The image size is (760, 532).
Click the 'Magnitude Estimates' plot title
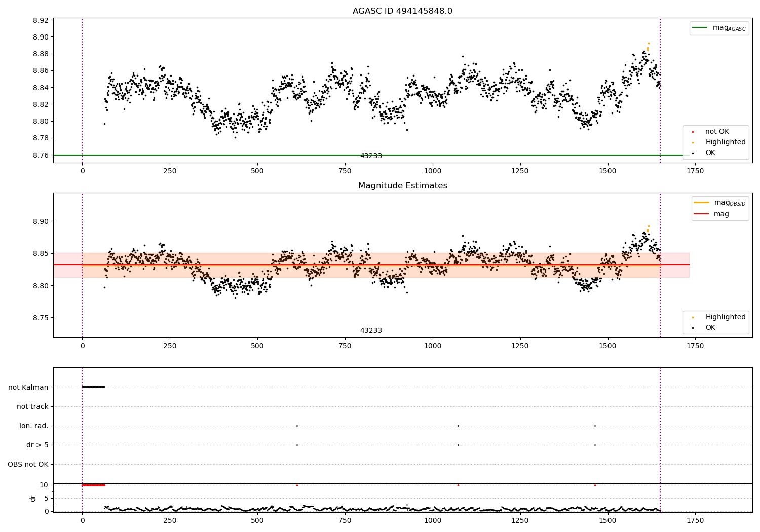(x=402, y=186)
